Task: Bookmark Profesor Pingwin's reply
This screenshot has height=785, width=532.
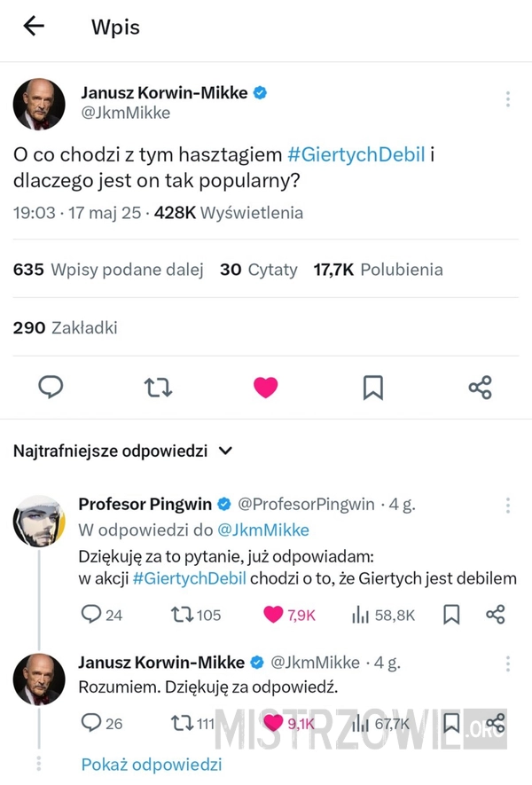Action: coord(451,615)
